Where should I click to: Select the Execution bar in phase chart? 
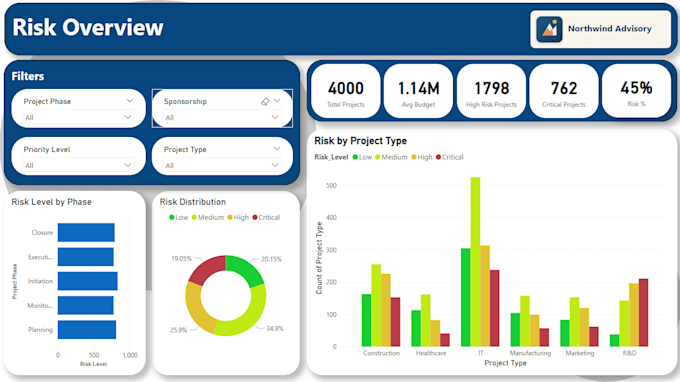(x=86, y=257)
